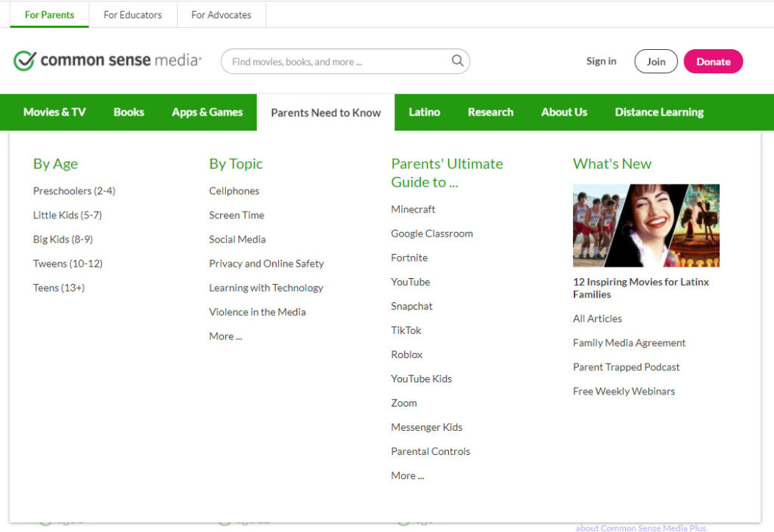Choose Tweens (10-12) age group

coord(67,264)
